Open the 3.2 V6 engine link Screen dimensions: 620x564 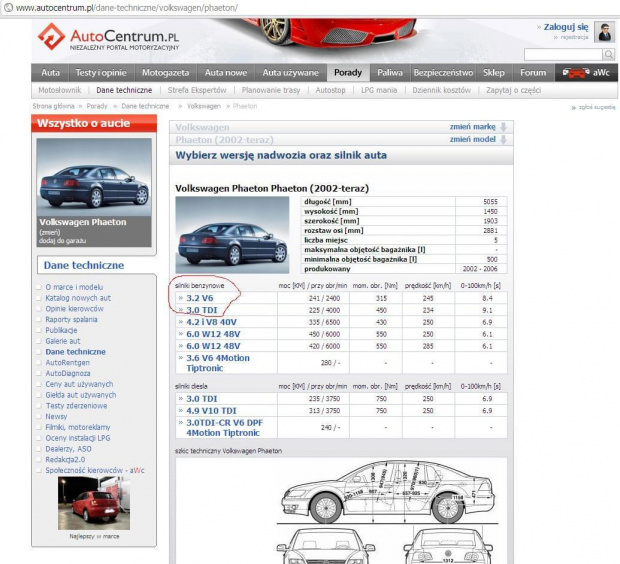(x=200, y=298)
